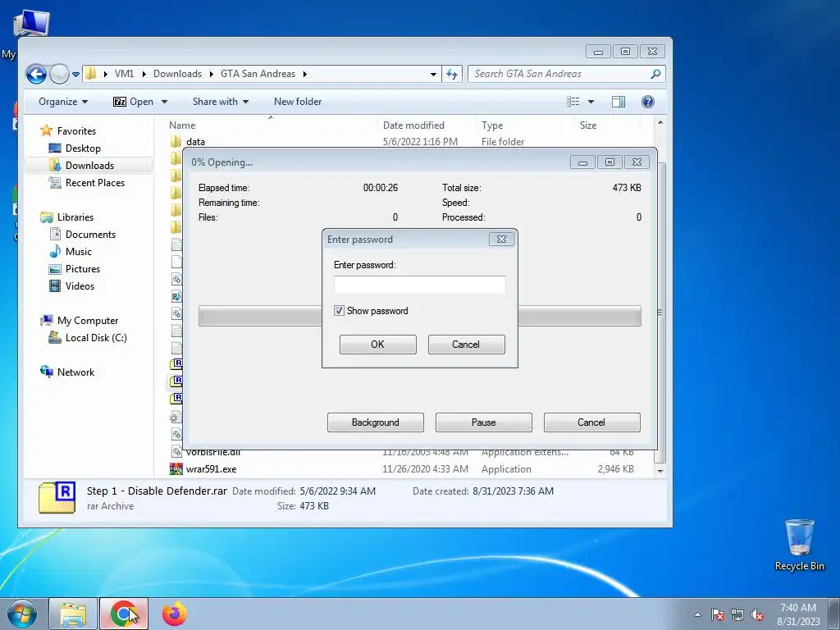Open the view options dropdown arrow

[591, 102]
